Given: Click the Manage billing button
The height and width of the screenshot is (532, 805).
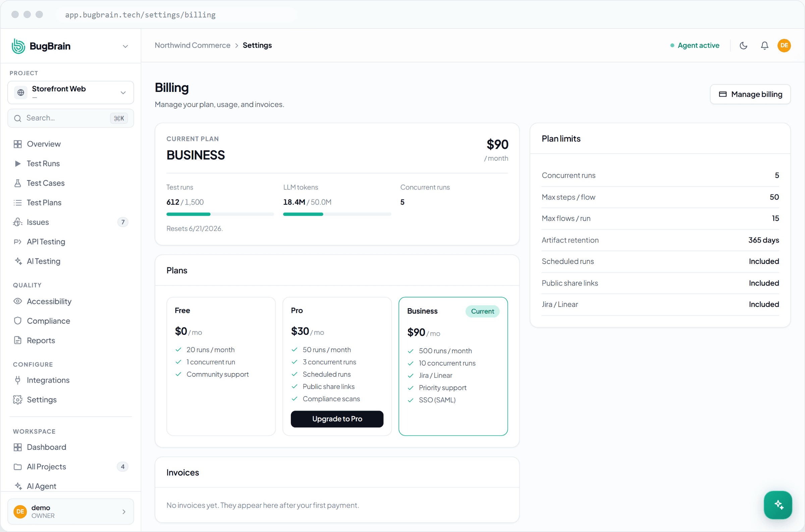Looking at the screenshot, I should click(x=750, y=94).
